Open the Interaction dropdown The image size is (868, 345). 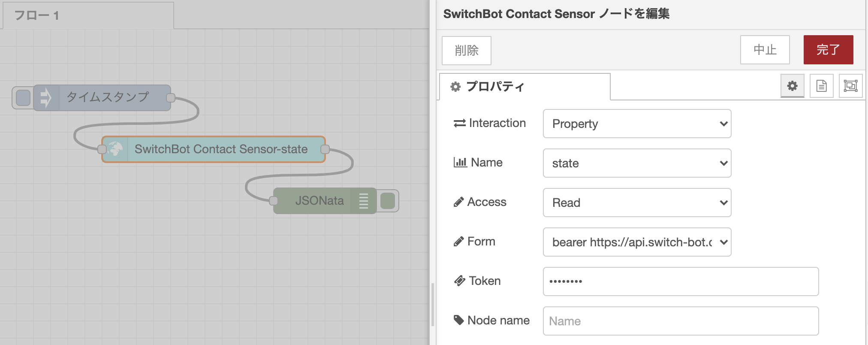point(637,124)
